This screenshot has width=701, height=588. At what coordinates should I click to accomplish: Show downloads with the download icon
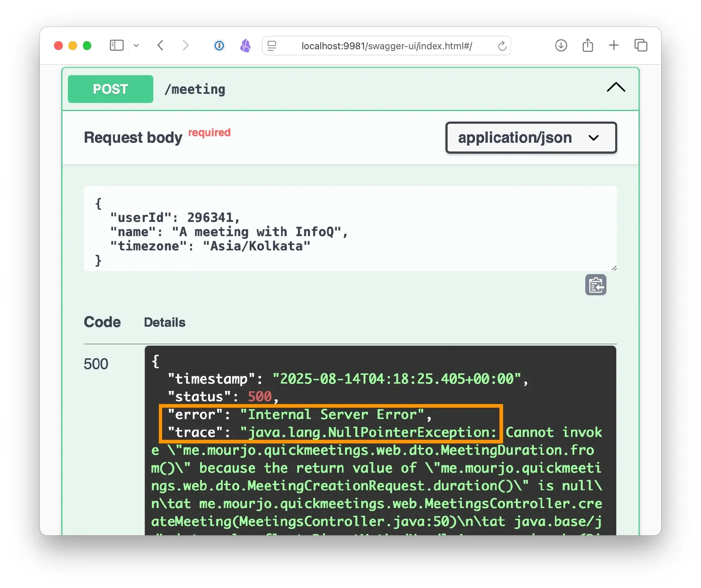(x=561, y=46)
